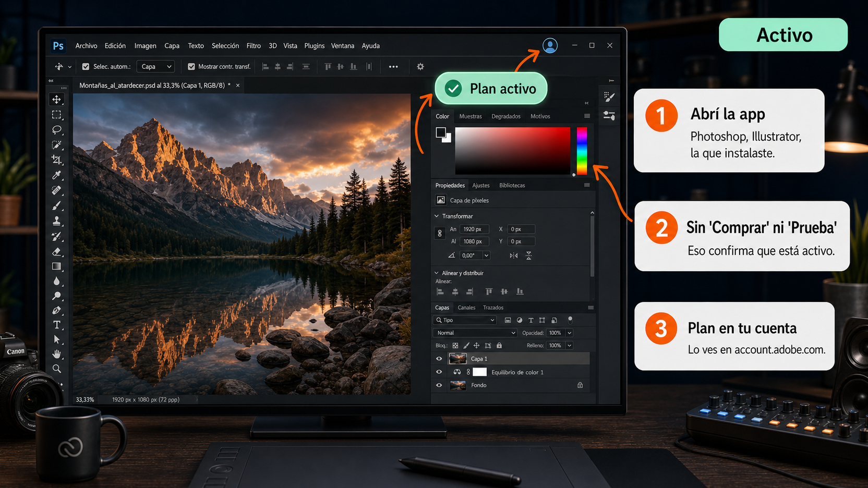Click the rainbow hue slider

pos(582,151)
